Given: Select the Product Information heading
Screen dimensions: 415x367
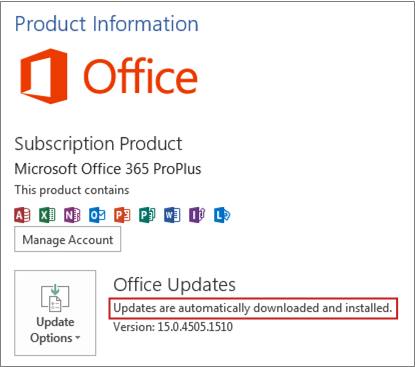Looking at the screenshot, I should pyautogui.click(x=107, y=24).
